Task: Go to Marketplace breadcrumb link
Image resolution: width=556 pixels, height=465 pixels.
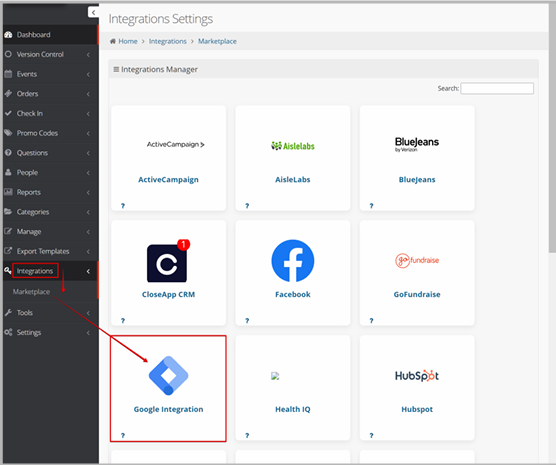Action: coord(217,41)
